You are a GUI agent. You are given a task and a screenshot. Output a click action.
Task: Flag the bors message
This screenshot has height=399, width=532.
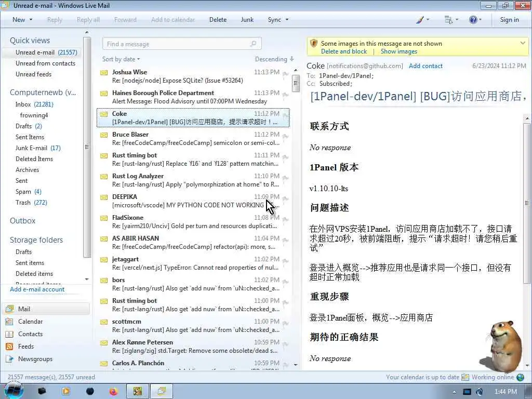click(x=286, y=282)
